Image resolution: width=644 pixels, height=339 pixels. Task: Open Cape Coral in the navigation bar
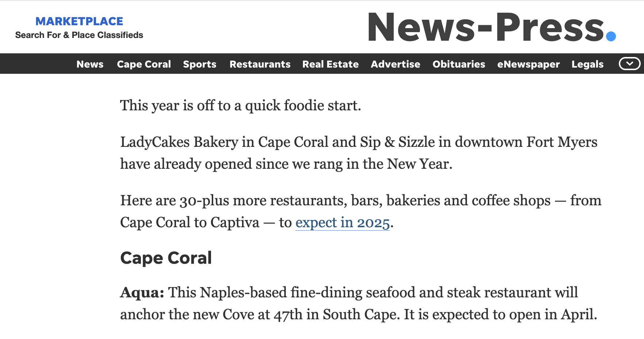(144, 64)
